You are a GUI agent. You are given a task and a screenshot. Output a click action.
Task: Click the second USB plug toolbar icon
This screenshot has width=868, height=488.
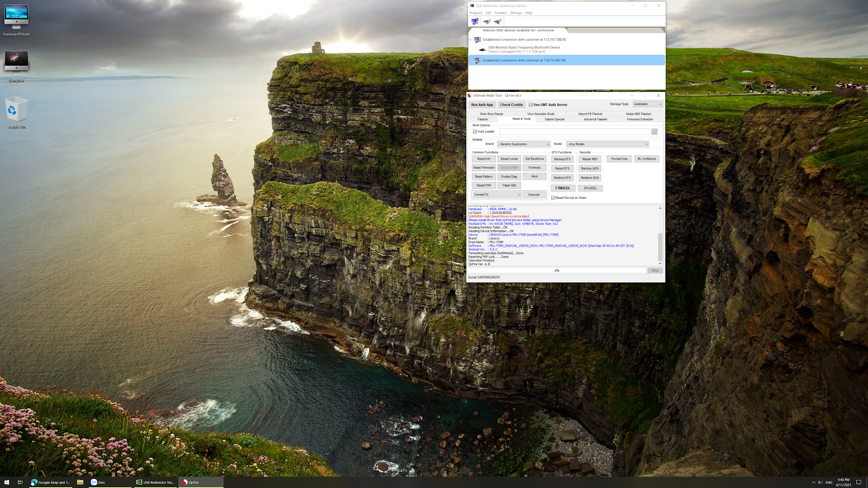pos(498,22)
